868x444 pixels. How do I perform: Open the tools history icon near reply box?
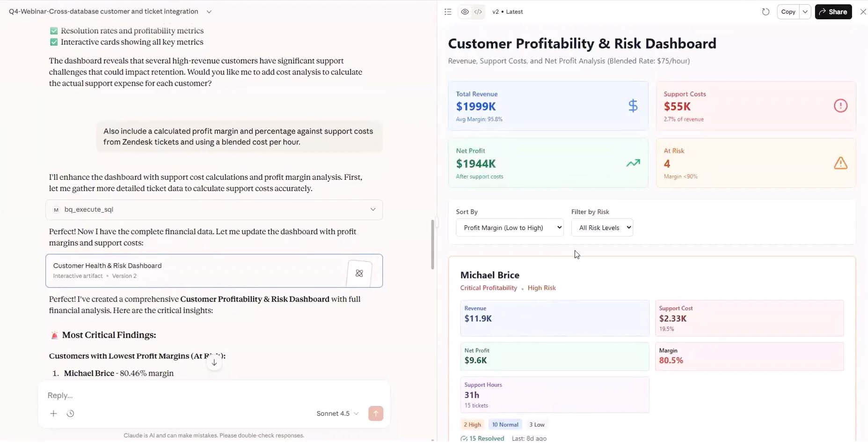coord(70,414)
